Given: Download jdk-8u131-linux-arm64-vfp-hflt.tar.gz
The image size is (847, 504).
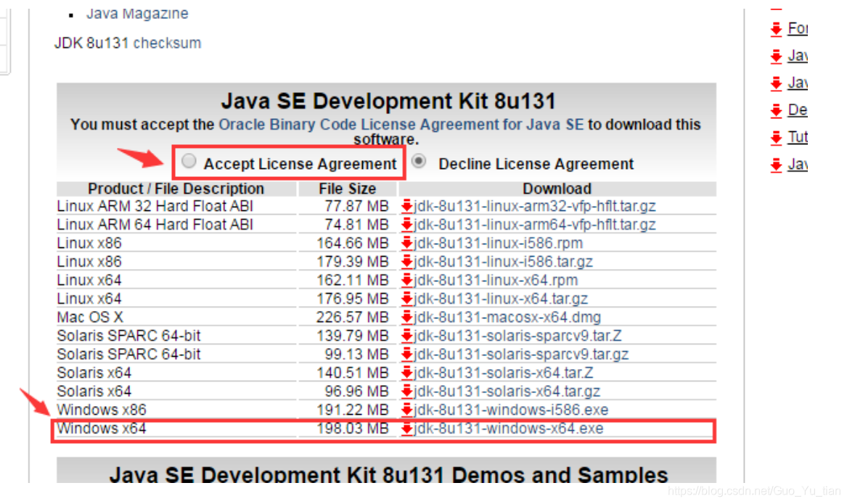Looking at the screenshot, I should pyautogui.click(x=535, y=225).
